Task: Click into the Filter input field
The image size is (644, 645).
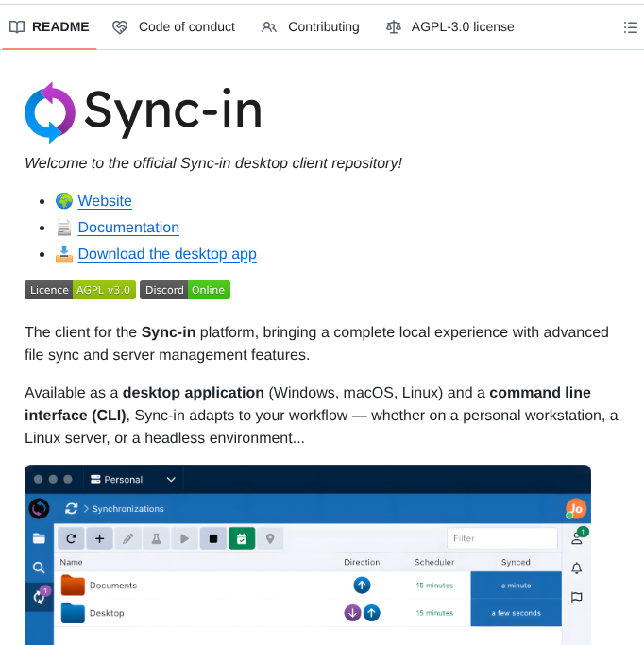Action: (x=502, y=538)
